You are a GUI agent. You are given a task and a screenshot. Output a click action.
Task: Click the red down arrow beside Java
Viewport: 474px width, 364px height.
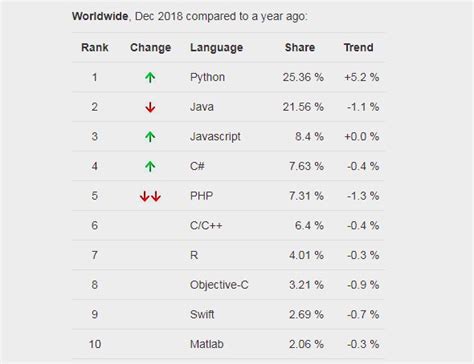(x=150, y=107)
